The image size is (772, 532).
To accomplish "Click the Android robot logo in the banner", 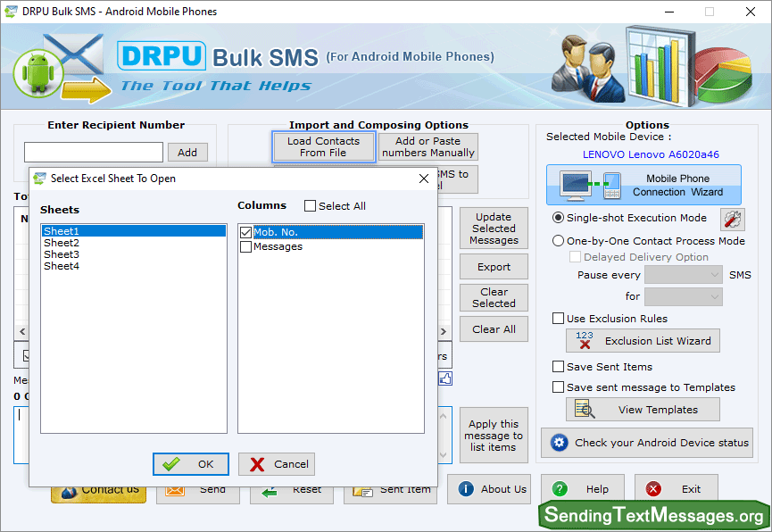I will (38, 73).
